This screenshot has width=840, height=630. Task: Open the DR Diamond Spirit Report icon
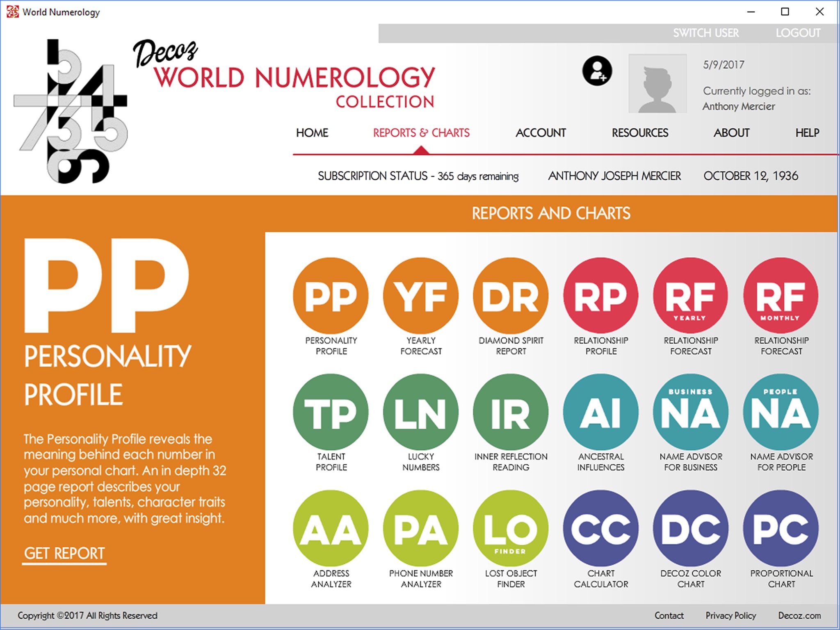(x=511, y=295)
